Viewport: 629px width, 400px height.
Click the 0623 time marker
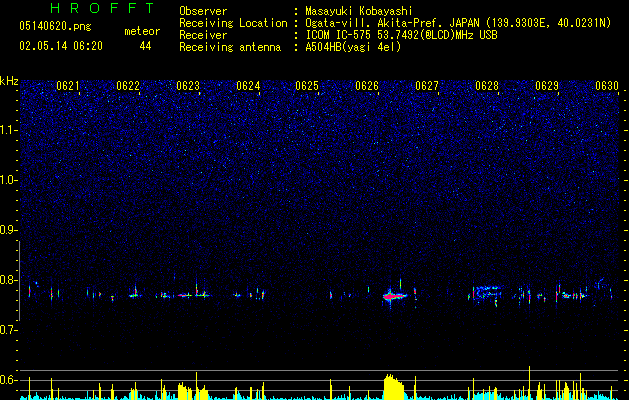point(188,86)
